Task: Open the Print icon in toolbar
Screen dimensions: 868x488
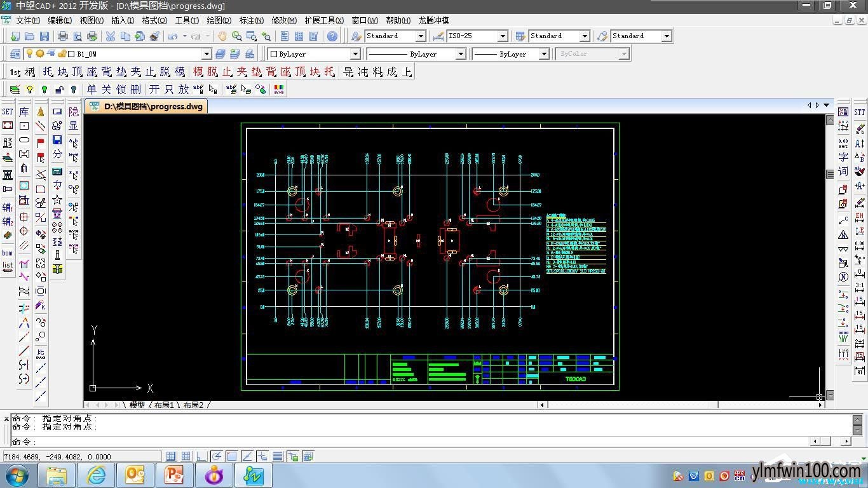Action: (63, 36)
